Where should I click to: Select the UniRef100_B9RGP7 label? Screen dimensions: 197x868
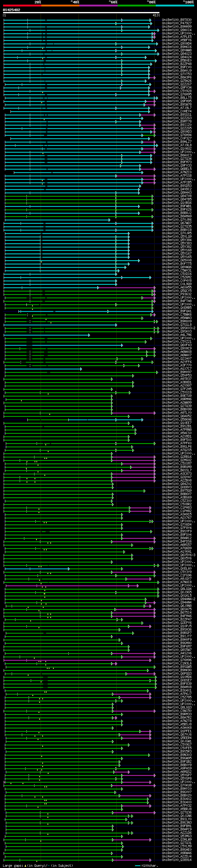[x=177, y=633]
